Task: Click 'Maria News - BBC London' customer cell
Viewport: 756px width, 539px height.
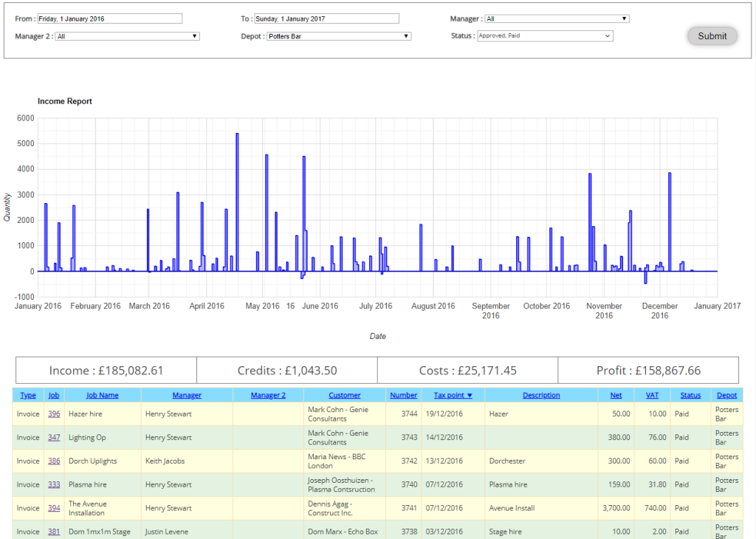Action: [x=345, y=461]
